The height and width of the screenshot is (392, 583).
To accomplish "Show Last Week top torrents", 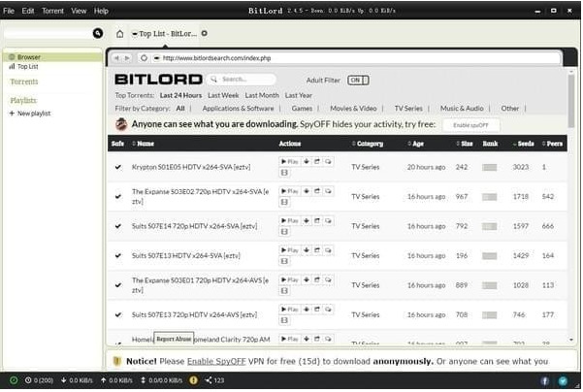I will tap(223, 96).
